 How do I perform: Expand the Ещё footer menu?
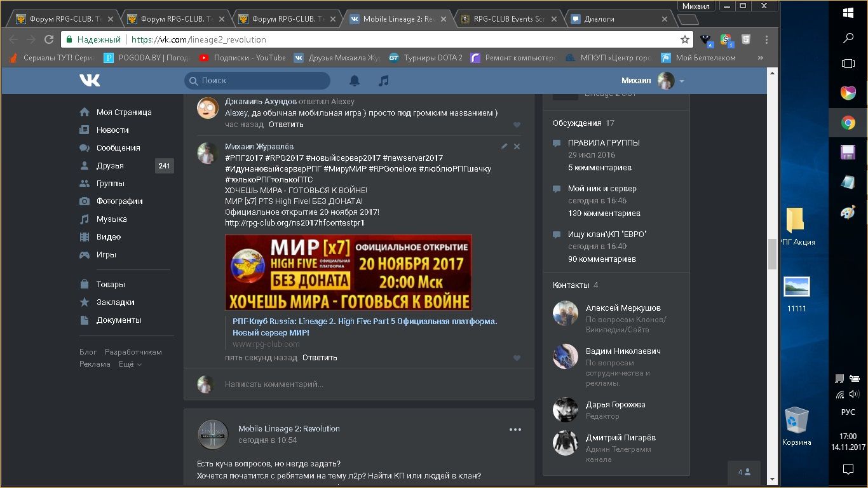tap(130, 364)
